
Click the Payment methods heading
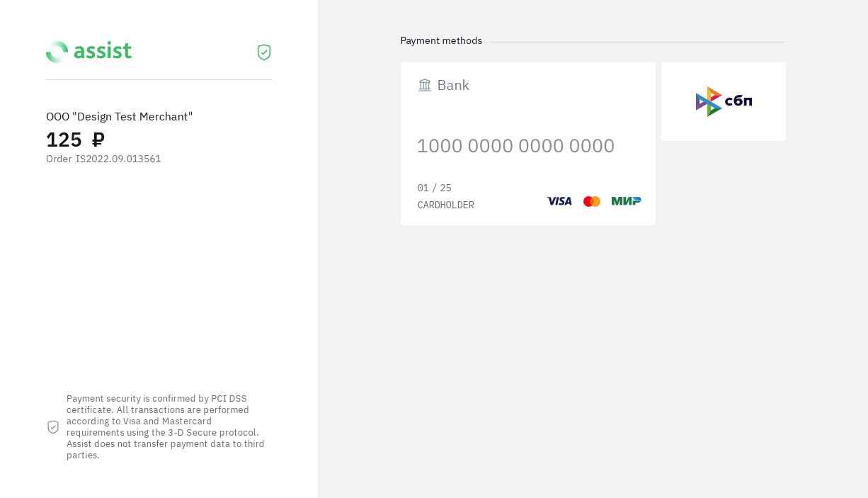(x=441, y=40)
